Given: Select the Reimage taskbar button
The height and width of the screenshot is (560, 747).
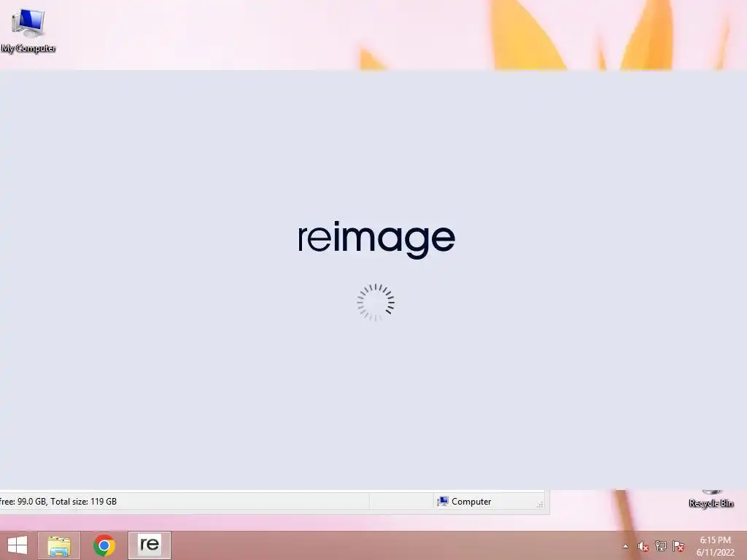Looking at the screenshot, I should tap(149, 545).
